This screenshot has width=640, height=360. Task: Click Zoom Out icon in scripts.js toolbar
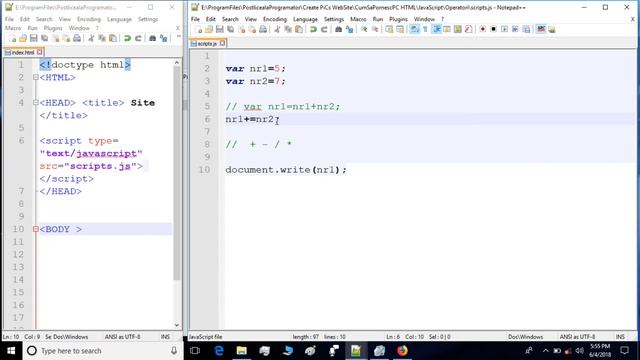tap(374, 29)
